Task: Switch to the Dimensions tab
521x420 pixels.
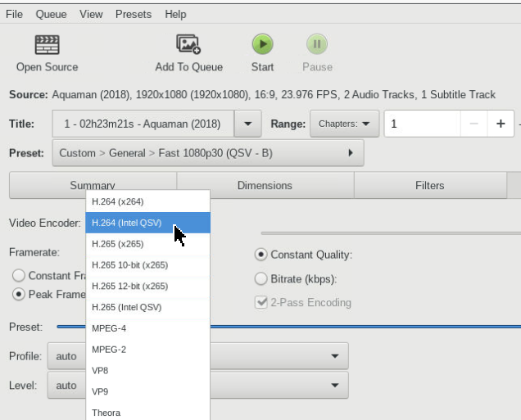Action: 265,185
